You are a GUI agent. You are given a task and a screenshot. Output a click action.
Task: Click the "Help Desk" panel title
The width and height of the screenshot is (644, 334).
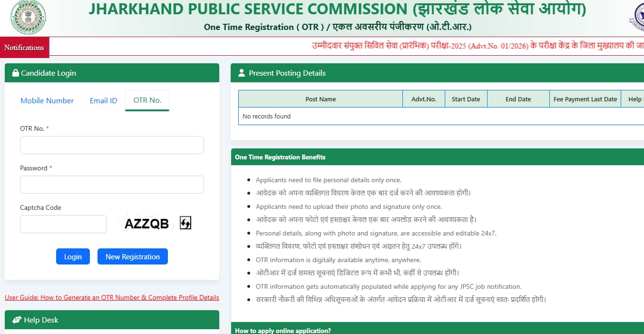click(x=41, y=320)
